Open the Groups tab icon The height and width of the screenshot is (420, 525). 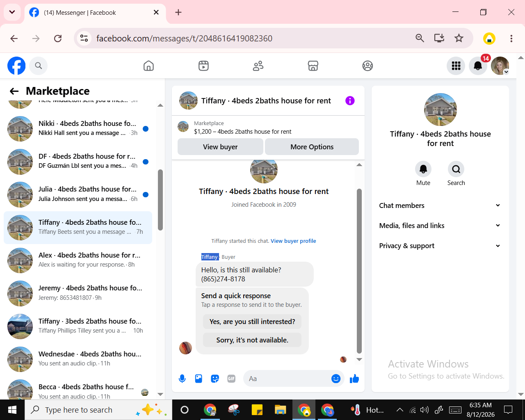pos(367,66)
